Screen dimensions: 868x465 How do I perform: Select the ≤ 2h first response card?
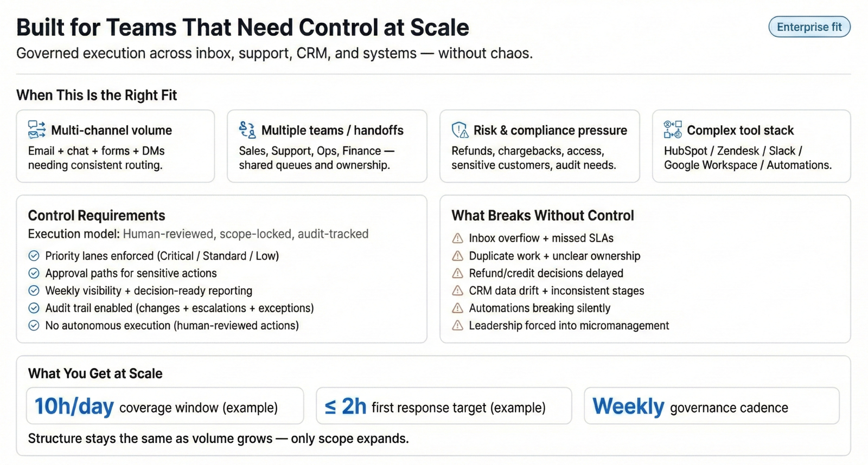tap(444, 406)
